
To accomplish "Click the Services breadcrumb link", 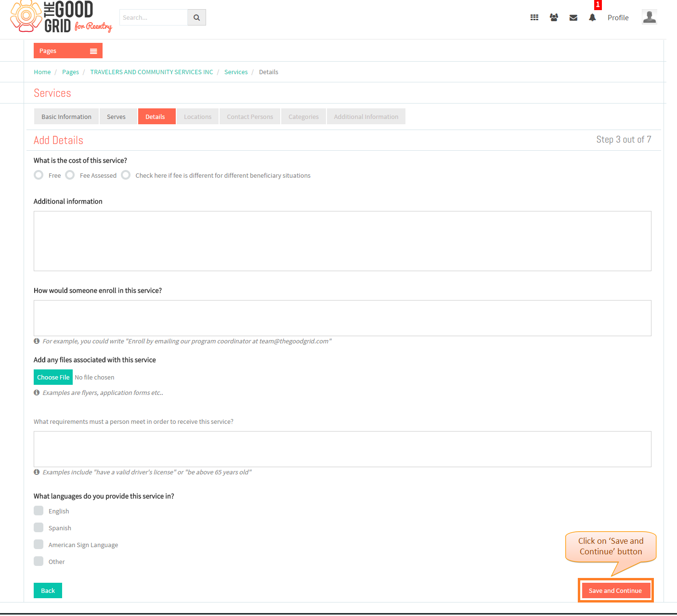I will click(x=236, y=72).
